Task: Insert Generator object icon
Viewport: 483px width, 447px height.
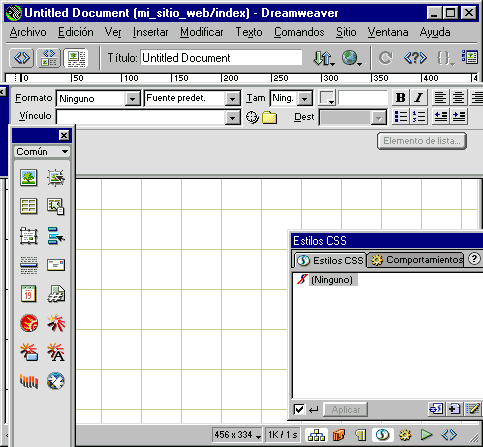Action: point(56,381)
